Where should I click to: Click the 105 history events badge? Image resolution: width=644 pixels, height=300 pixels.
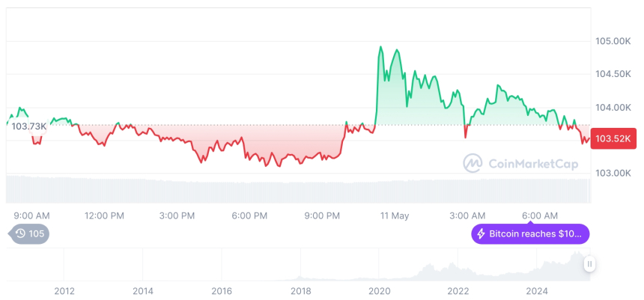[29, 234]
